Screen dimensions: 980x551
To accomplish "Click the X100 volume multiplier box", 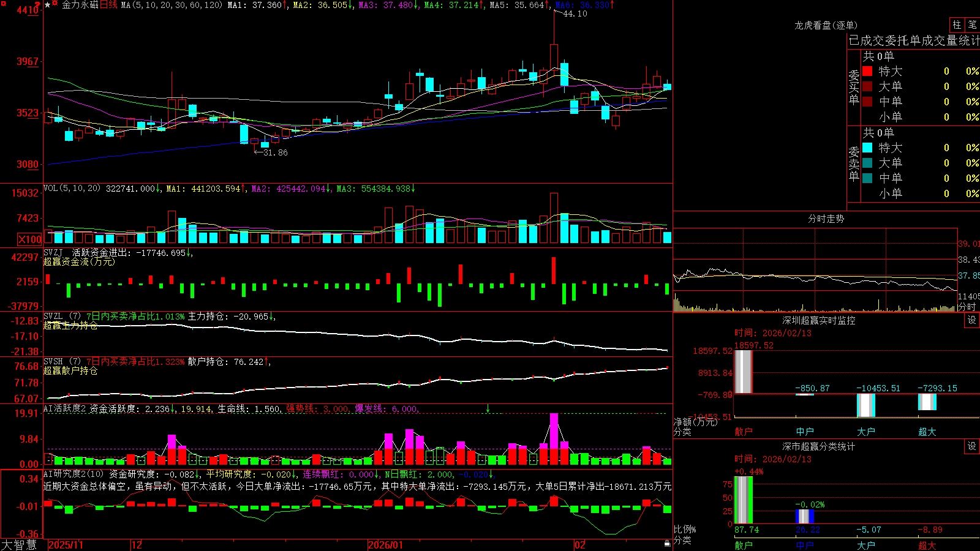I will 30,239.
